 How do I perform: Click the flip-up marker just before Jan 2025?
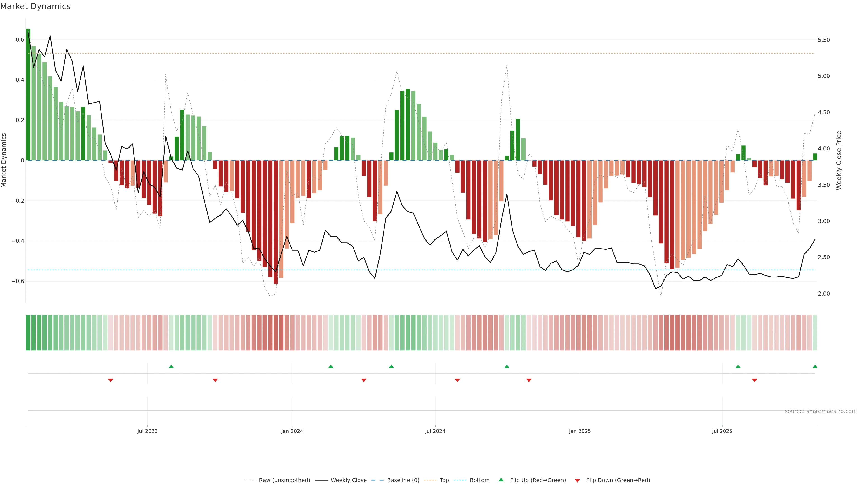[507, 366]
